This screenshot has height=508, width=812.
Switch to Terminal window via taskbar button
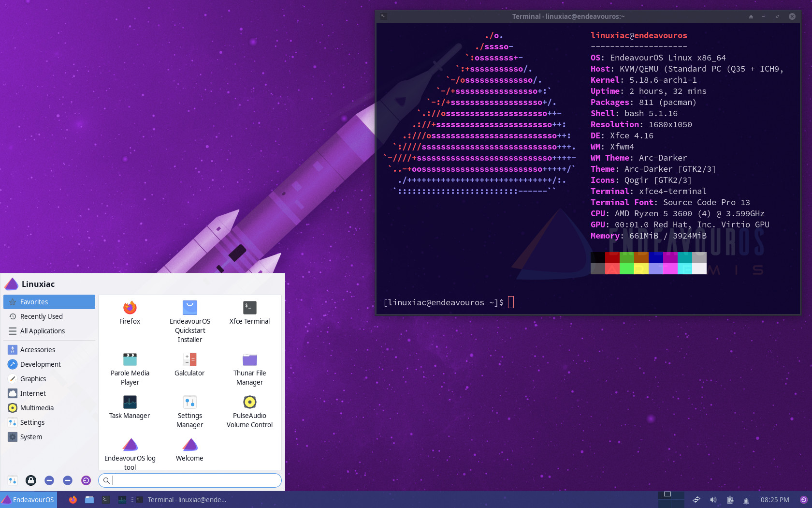click(182, 500)
